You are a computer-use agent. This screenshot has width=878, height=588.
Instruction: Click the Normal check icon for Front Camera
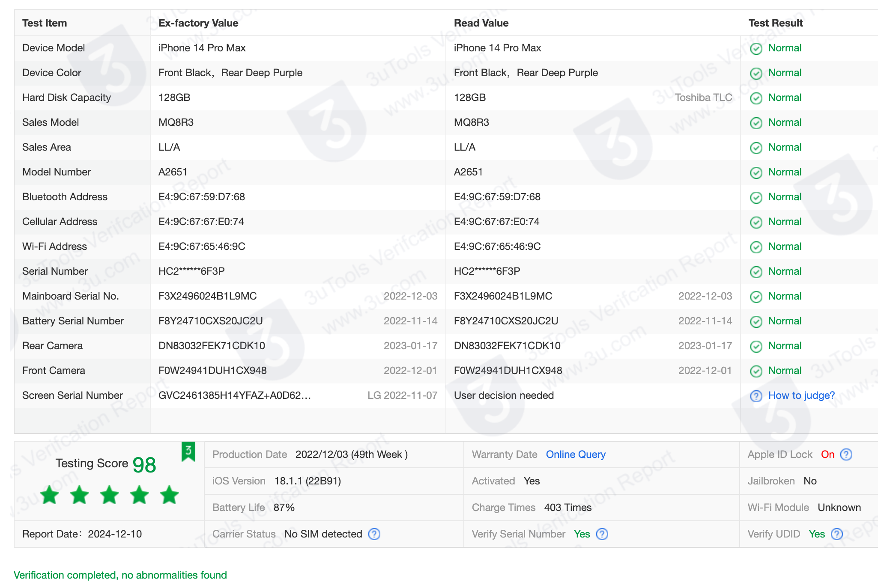756,371
